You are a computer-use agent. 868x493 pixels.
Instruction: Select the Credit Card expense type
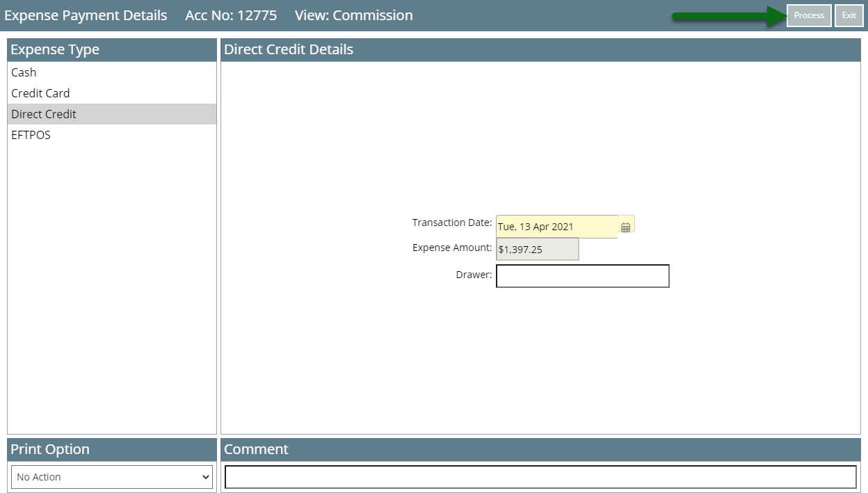pos(112,93)
